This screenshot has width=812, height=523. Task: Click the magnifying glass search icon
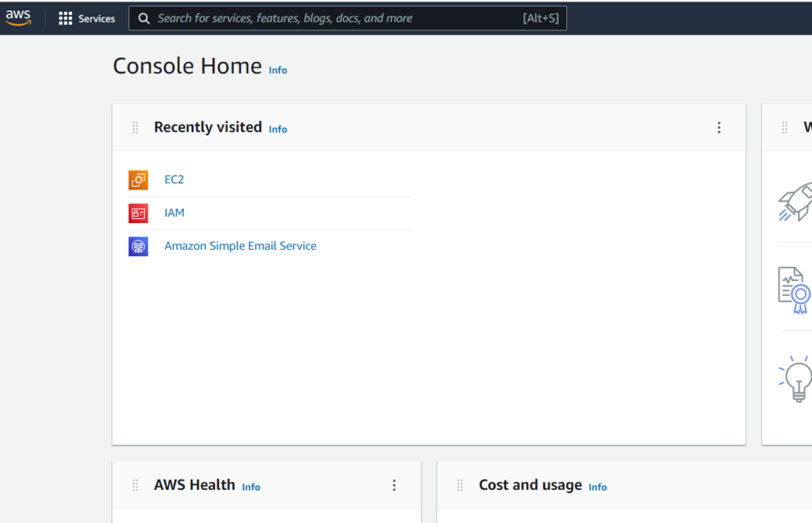(144, 19)
